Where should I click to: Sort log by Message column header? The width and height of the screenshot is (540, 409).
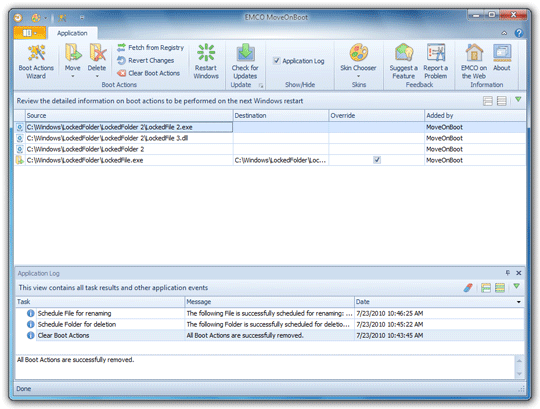[x=270, y=302]
